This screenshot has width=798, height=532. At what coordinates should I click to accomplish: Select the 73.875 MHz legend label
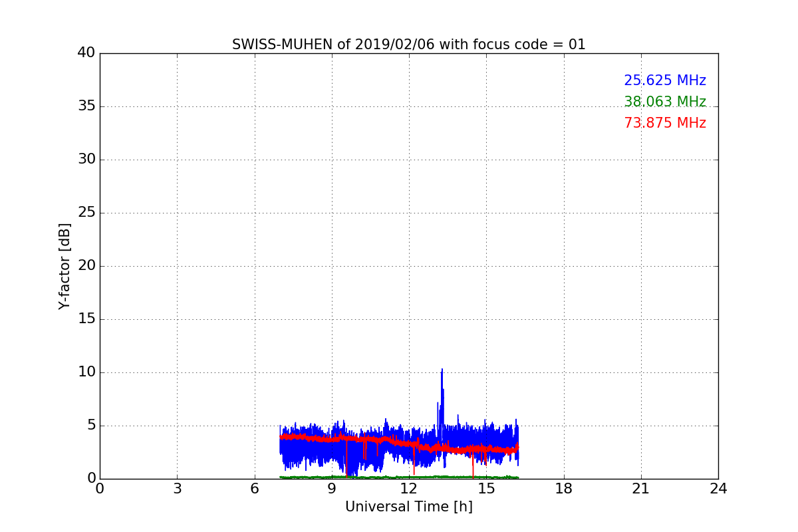point(665,123)
